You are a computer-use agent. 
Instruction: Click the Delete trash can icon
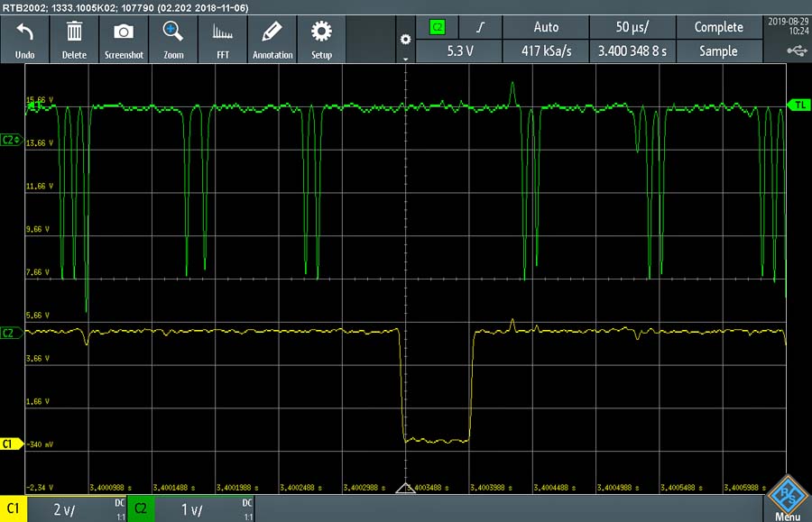[74, 32]
